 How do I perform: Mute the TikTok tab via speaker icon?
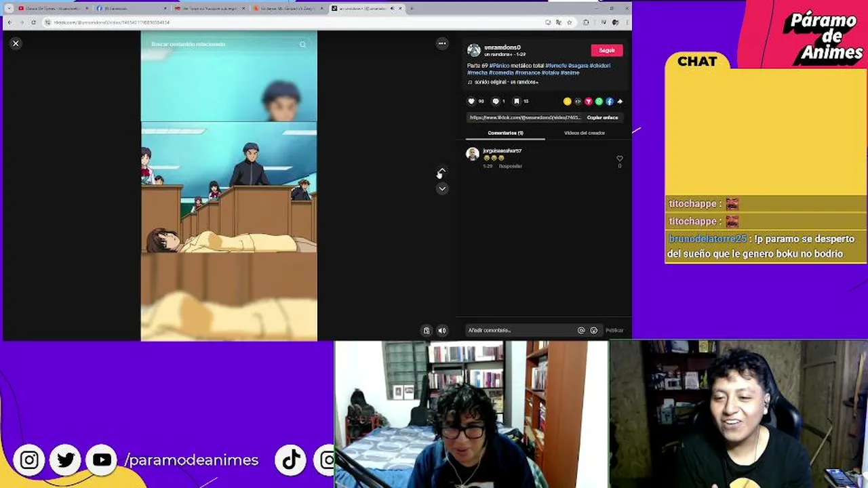392,9
